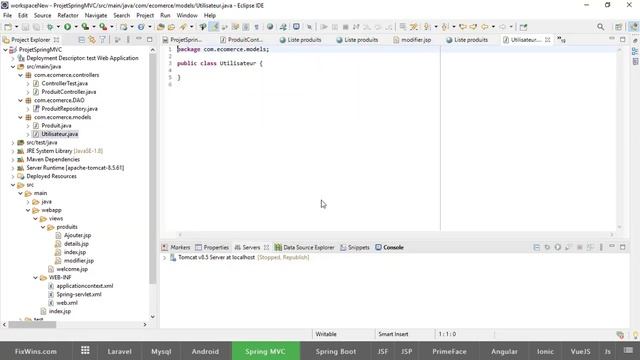Click the Collapse All icon in Project Explorer
Viewport: 640px width, 360px height.
coord(82,40)
